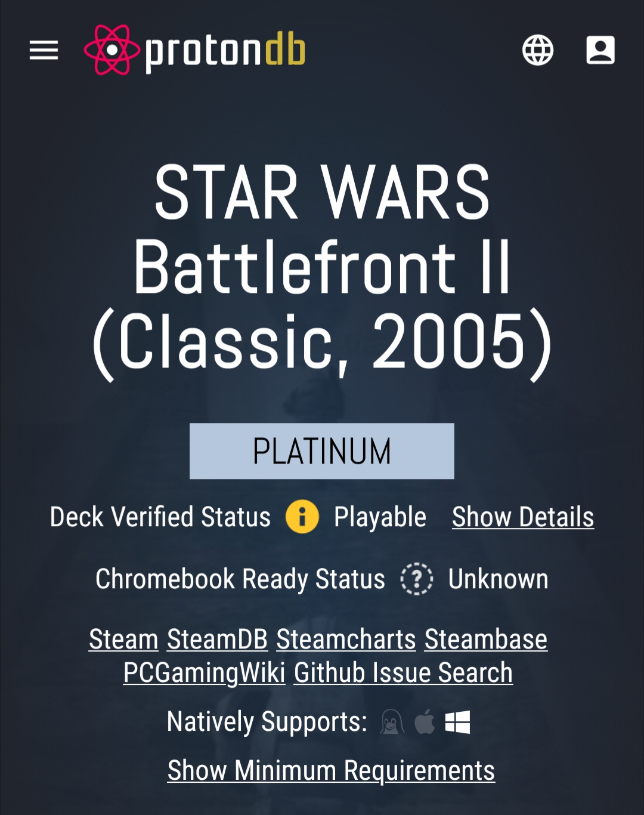Click the Linux penguin platform icon
This screenshot has height=815, width=644.
(x=392, y=722)
